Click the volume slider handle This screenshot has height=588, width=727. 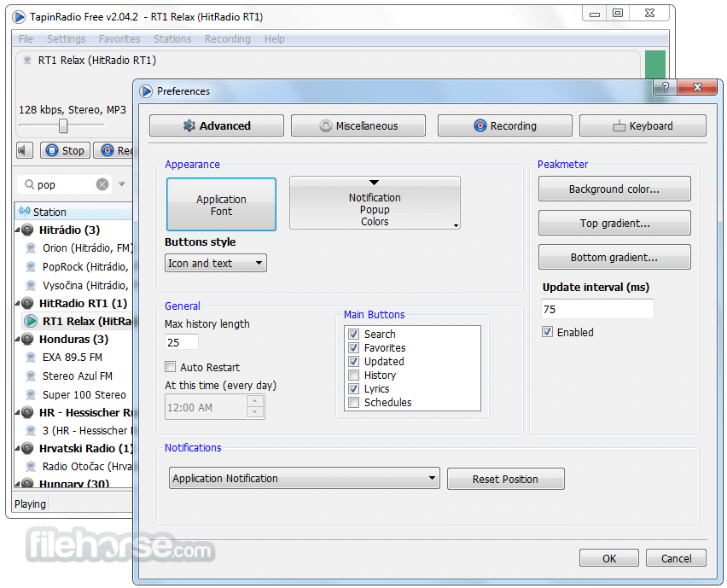coord(63,125)
